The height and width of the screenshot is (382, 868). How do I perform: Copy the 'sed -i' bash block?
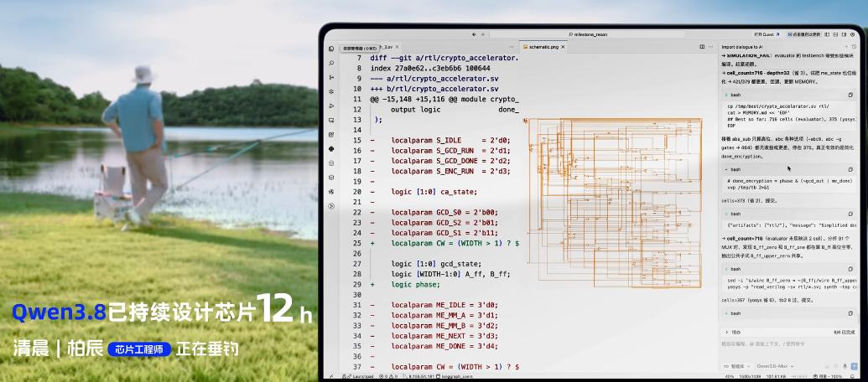pos(850,269)
